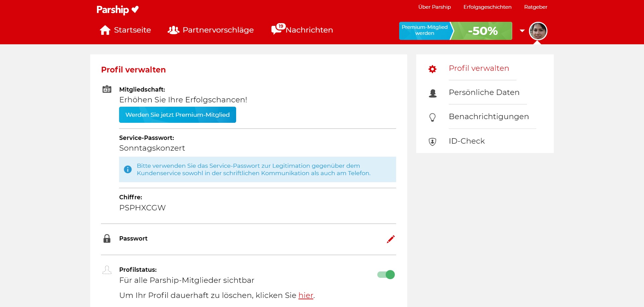
Task: Select the person icon for Persönliche Daten
Action: pyautogui.click(x=433, y=93)
